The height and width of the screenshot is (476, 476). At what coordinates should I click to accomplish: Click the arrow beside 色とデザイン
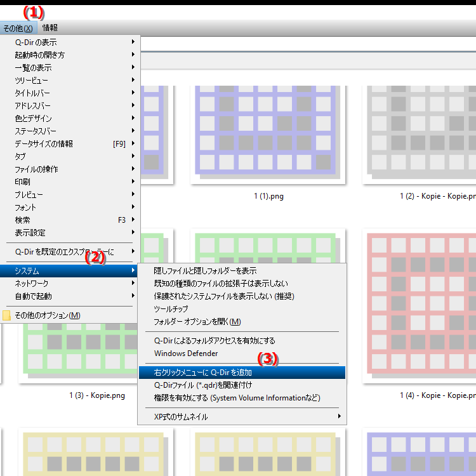[x=133, y=118]
